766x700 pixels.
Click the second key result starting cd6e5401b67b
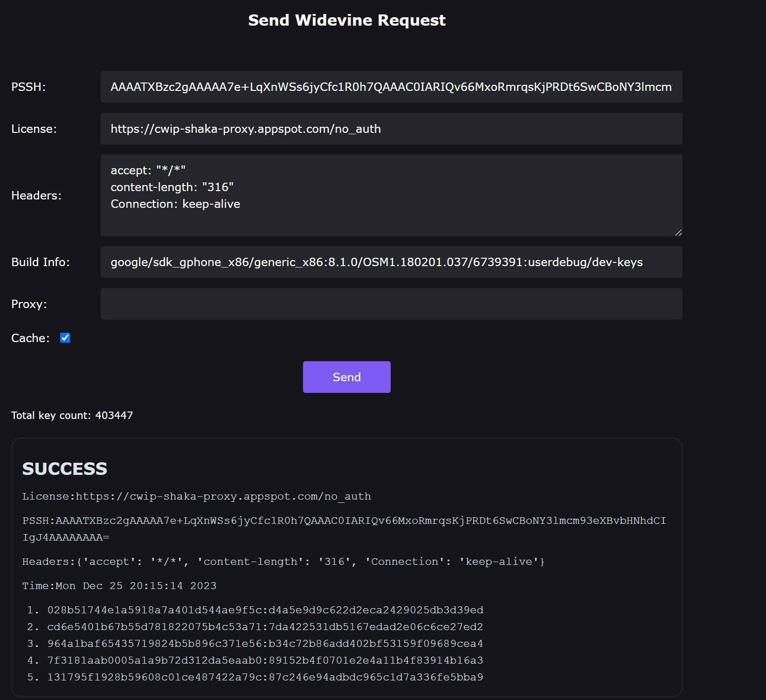[x=265, y=627]
